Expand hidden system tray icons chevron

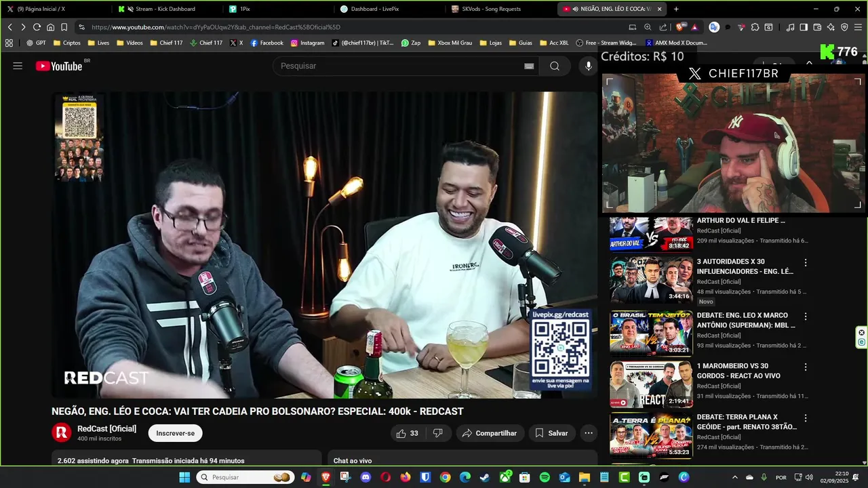(734, 477)
